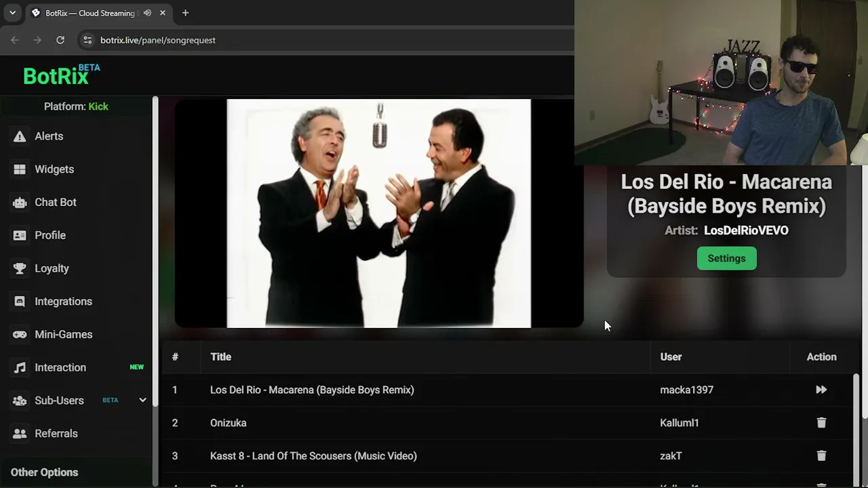Screen dimensions: 868x488
Task: Mute the BotRix tab audio
Action: point(147,13)
